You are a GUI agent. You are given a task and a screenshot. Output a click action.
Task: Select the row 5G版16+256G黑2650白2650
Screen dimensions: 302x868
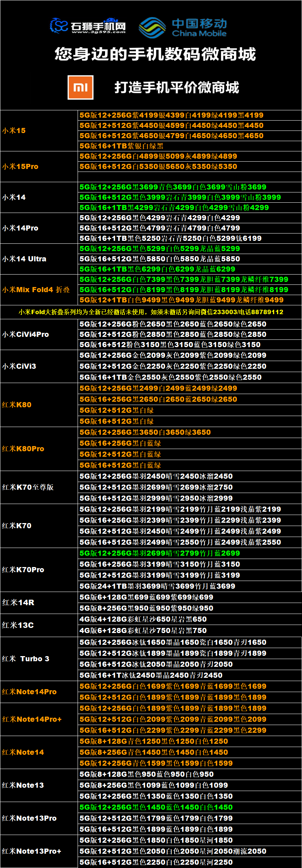[190, 399]
